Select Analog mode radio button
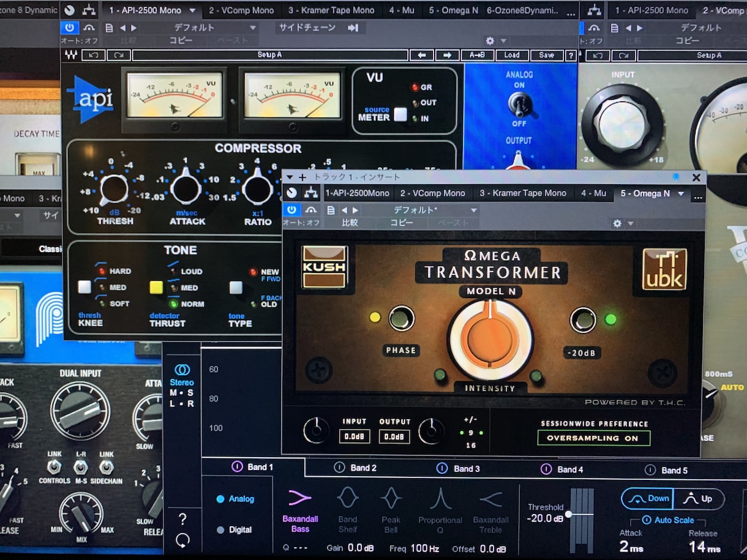The height and width of the screenshot is (560, 747). [220, 499]
